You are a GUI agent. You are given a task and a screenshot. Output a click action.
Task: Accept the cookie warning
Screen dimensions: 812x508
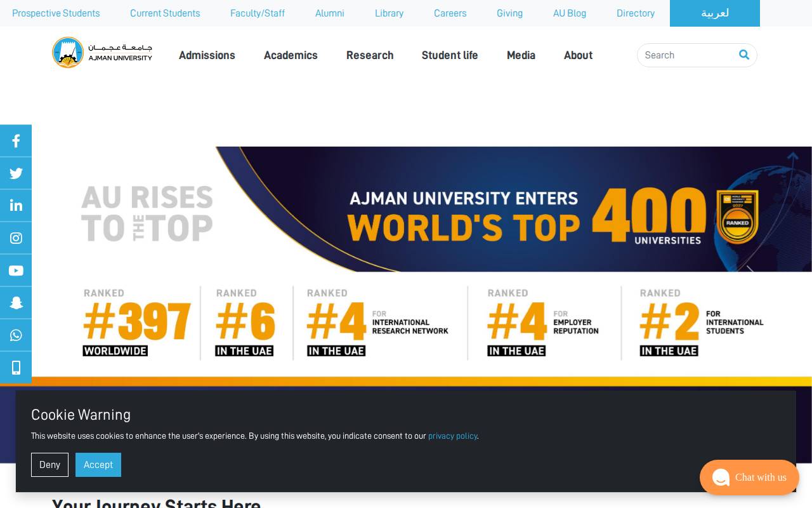tap(98, 465)
